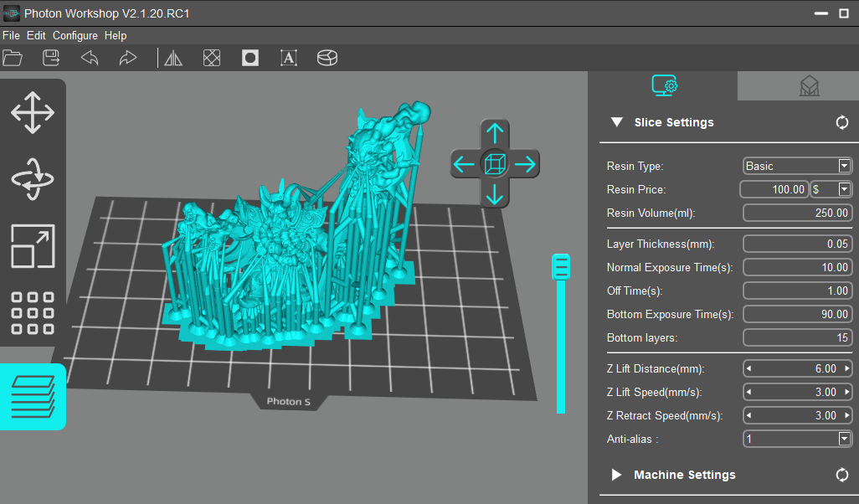Click the Undo arrow
The image size is (859, 504).
click(x=89, y=58)
